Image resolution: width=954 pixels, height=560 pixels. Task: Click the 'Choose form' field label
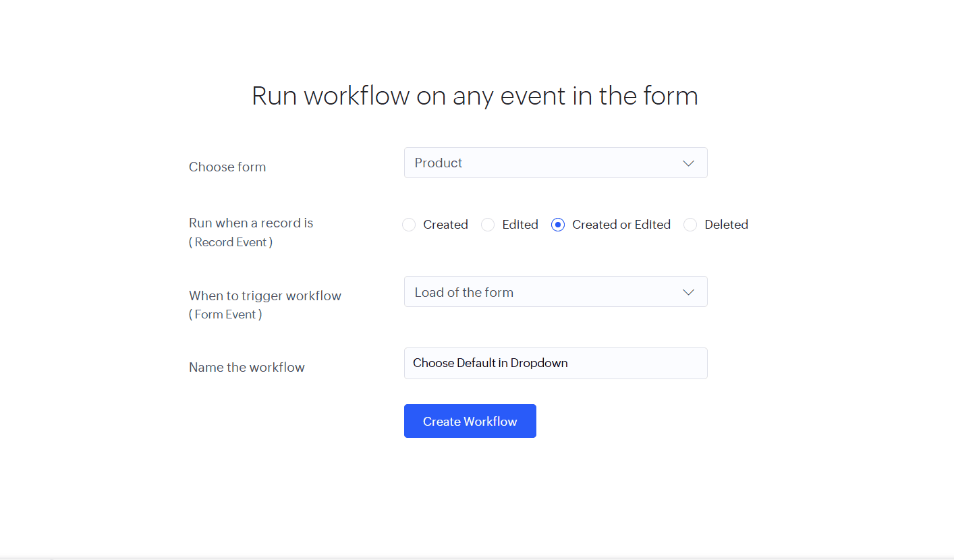point(227,167)
